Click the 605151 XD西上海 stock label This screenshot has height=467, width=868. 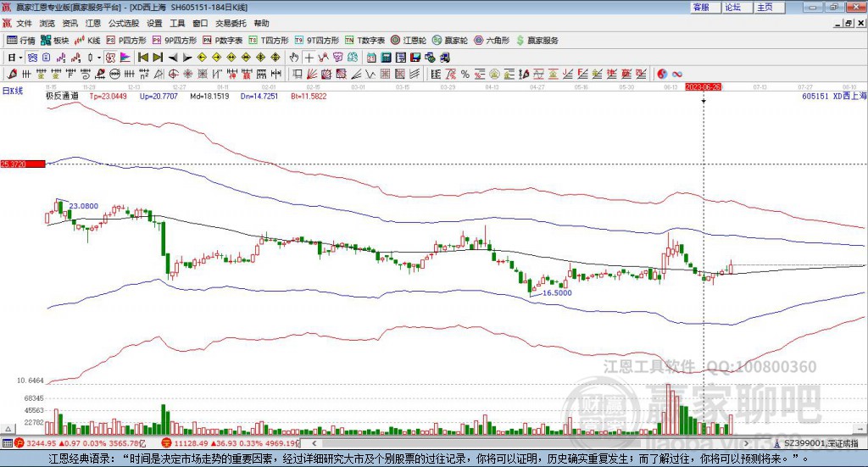pos(834,97)
